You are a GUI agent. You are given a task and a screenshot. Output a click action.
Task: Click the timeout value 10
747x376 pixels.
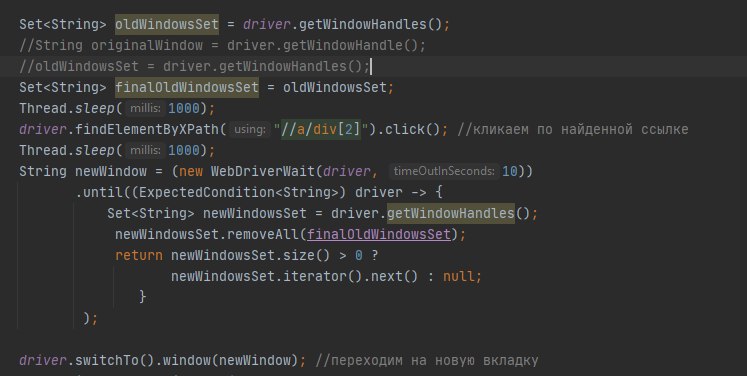(x=510, y=171)
